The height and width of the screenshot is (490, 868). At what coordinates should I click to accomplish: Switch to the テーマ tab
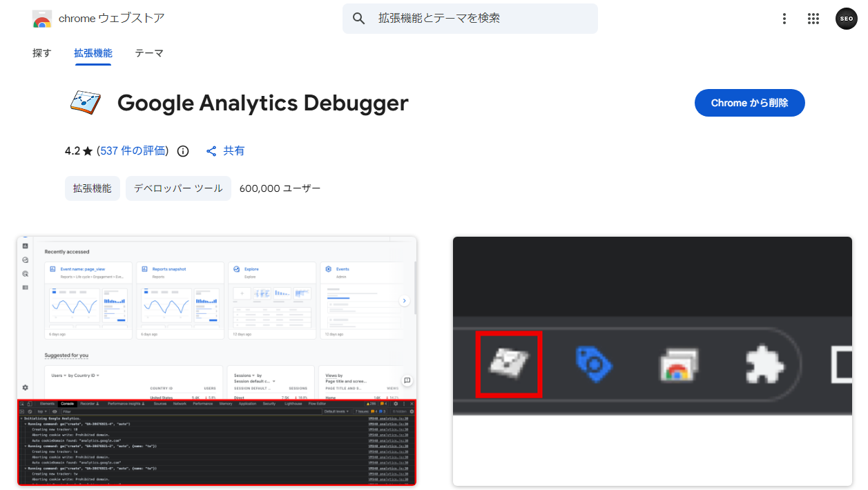pyautogui.click(x=149, y=53)
